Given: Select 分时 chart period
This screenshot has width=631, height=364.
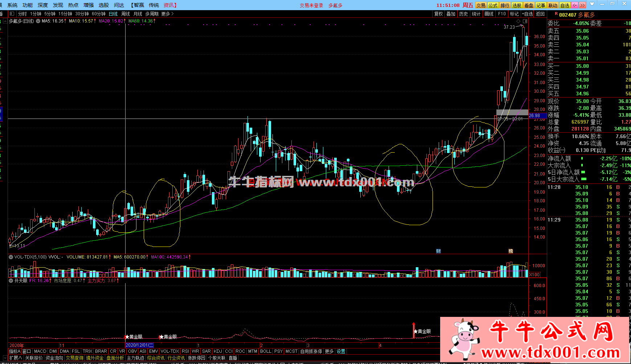Looking at the screenshot, I should (22, 14).
